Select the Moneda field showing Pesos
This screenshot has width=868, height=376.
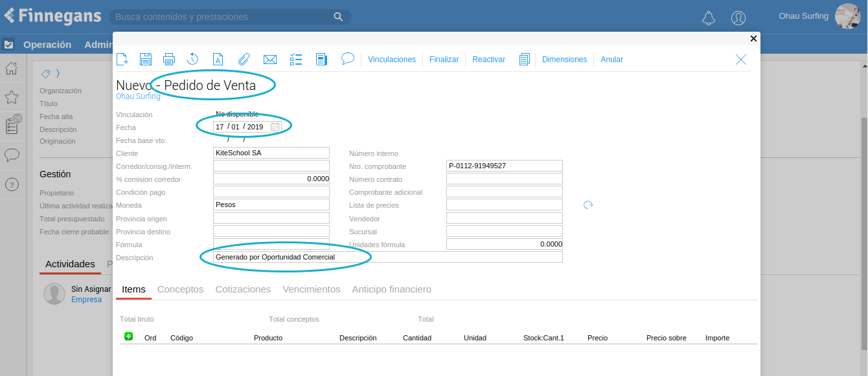pos(271,205)
